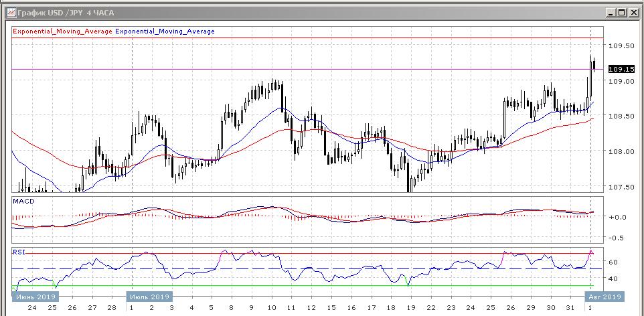Viewport: 644px width, 316px height.
Task: Select the Июнь 2019 timeline marker
Action: tap(35, 297)
